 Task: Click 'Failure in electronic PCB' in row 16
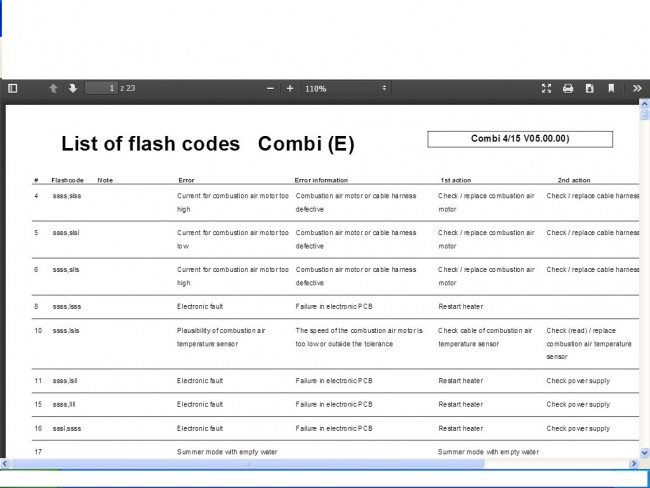tap(334, 429)
